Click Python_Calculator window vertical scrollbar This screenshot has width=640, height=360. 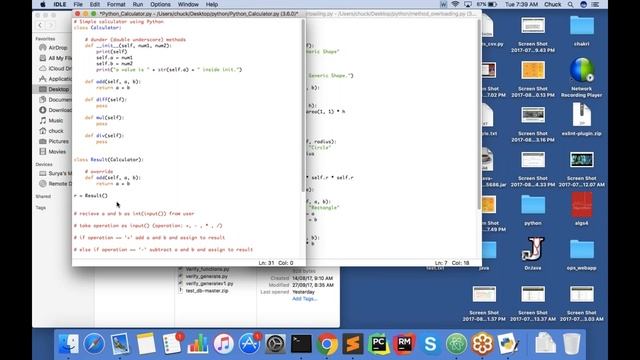click(x=303, y=106)
